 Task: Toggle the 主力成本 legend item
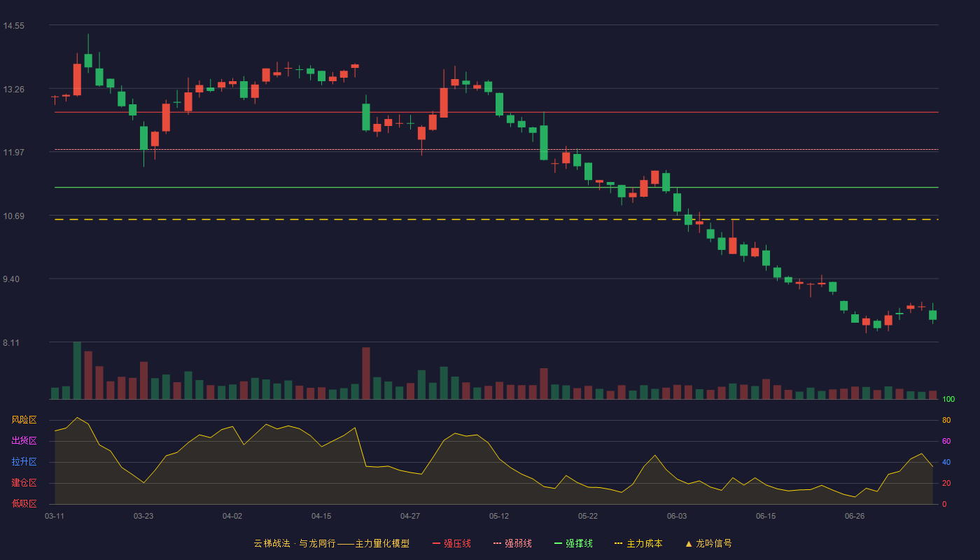(x=638, y=543)
